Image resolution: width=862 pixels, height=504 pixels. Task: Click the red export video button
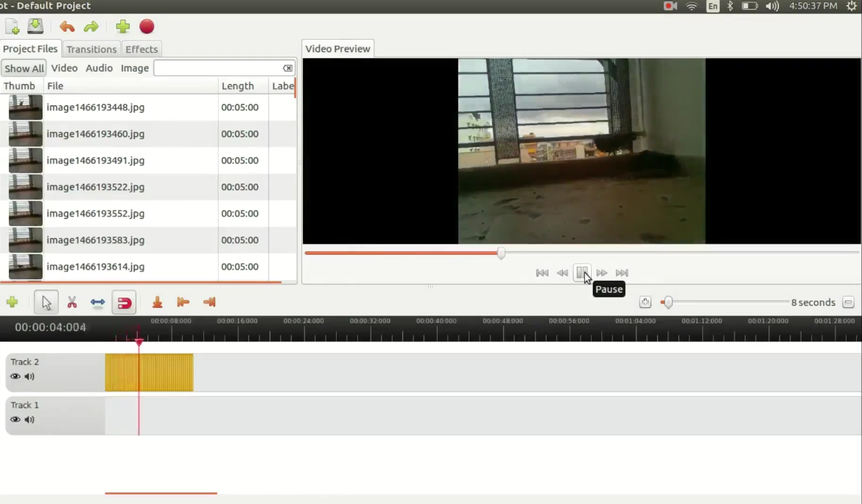click(x=147, y=27)
